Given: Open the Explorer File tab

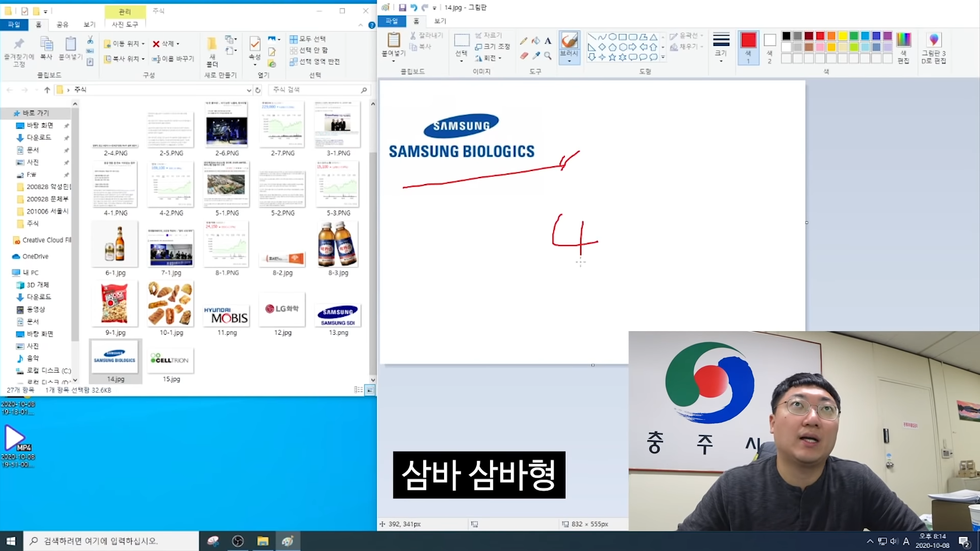Looking at the screenshot, I should pyautogui.click(x=14, y=24).
